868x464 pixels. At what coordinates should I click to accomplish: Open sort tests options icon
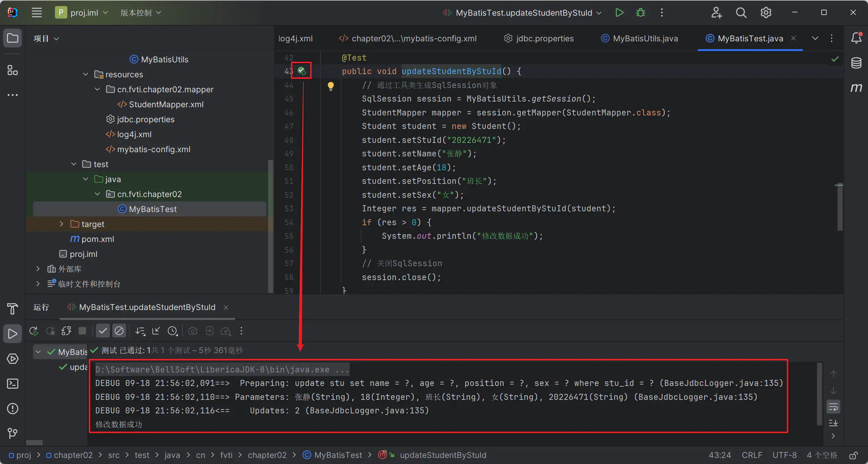(x=140, y=331)
